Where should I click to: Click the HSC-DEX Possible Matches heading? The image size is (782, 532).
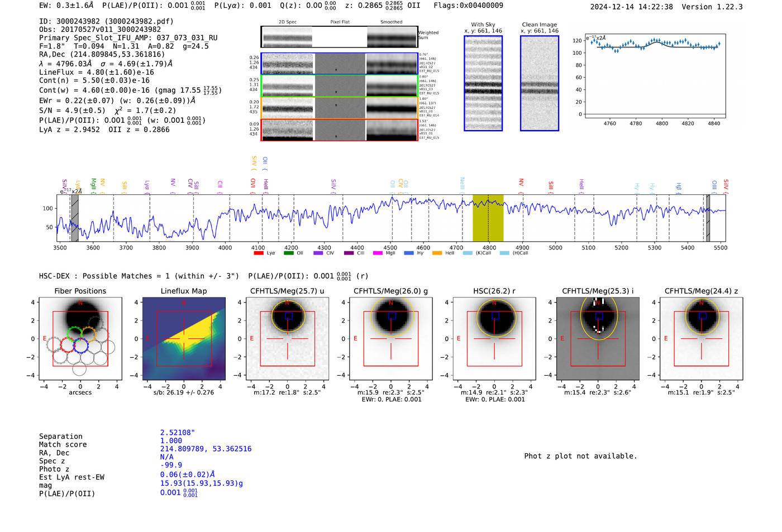pyautogui.click(x=139, y=276)
